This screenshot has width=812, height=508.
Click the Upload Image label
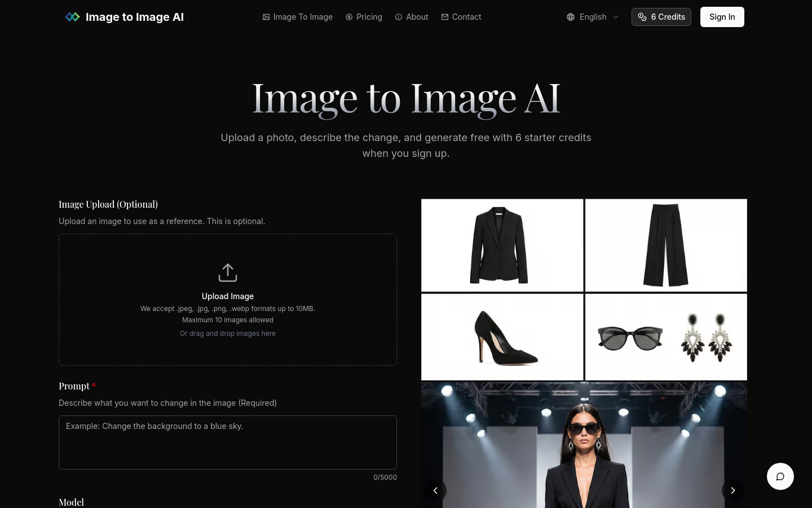coord(228,296)
